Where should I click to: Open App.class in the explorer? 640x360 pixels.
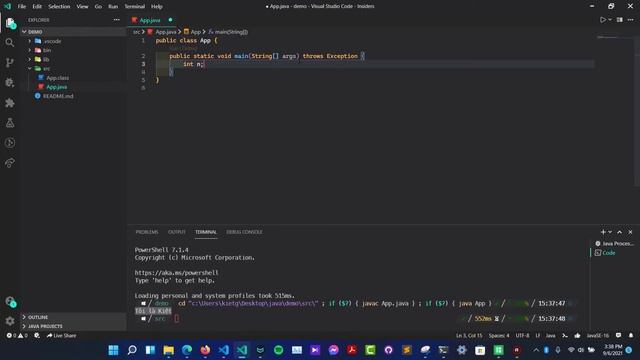[58, 78]
